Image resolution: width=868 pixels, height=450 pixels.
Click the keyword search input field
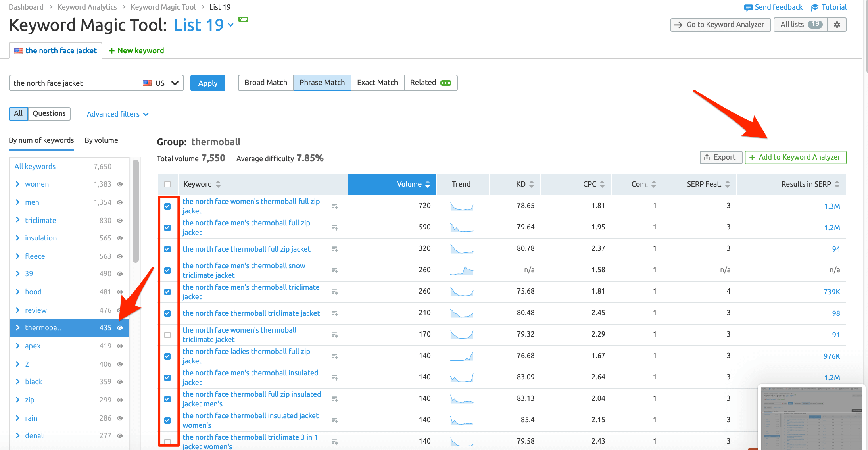(x=73, y=83)
